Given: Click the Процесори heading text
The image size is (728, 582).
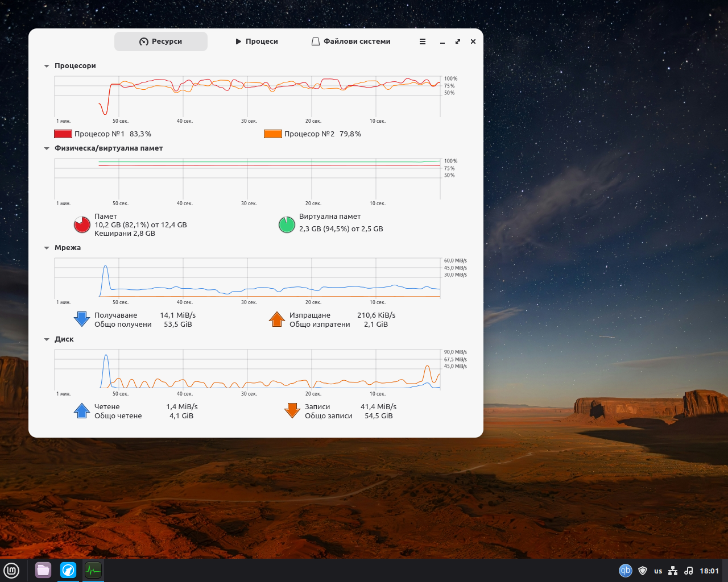Looking at the screenshot, I should click(75, 66).
